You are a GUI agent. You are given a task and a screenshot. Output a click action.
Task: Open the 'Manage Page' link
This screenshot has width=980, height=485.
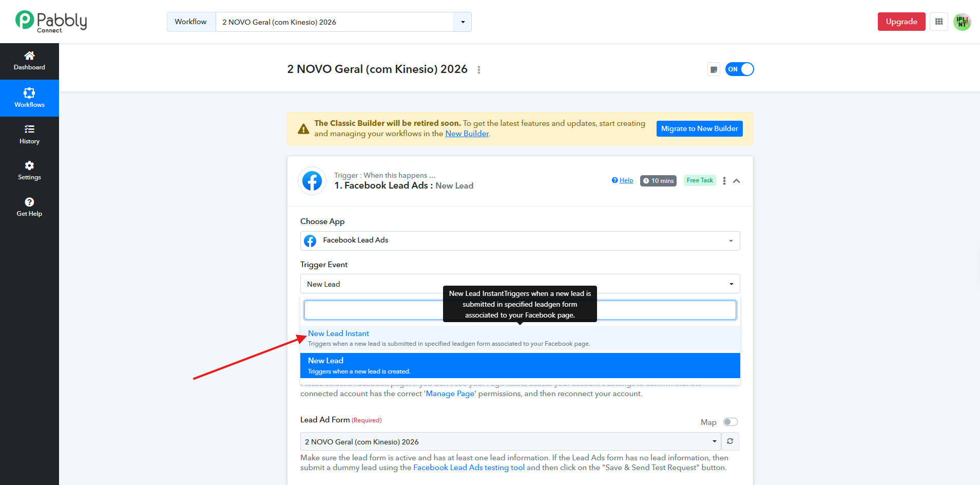450,394
